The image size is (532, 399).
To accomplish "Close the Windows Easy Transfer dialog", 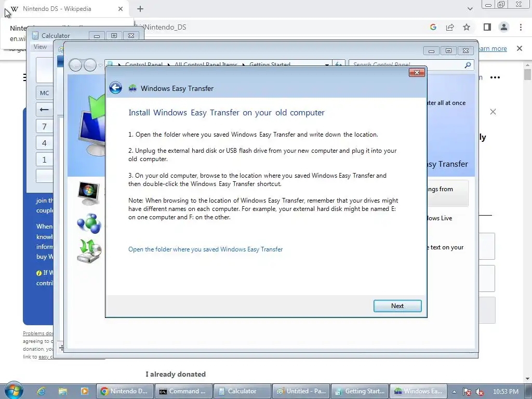I will [417, 72].
